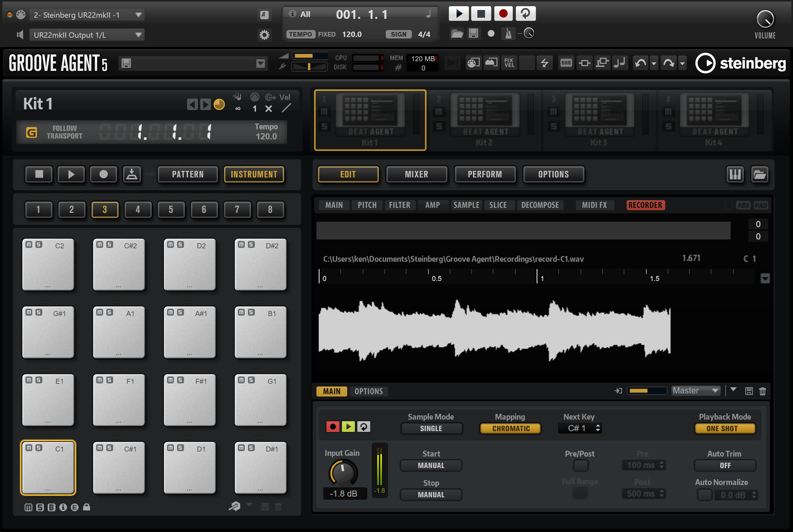Open the audio settings gear icon

[x=264, y=35]
